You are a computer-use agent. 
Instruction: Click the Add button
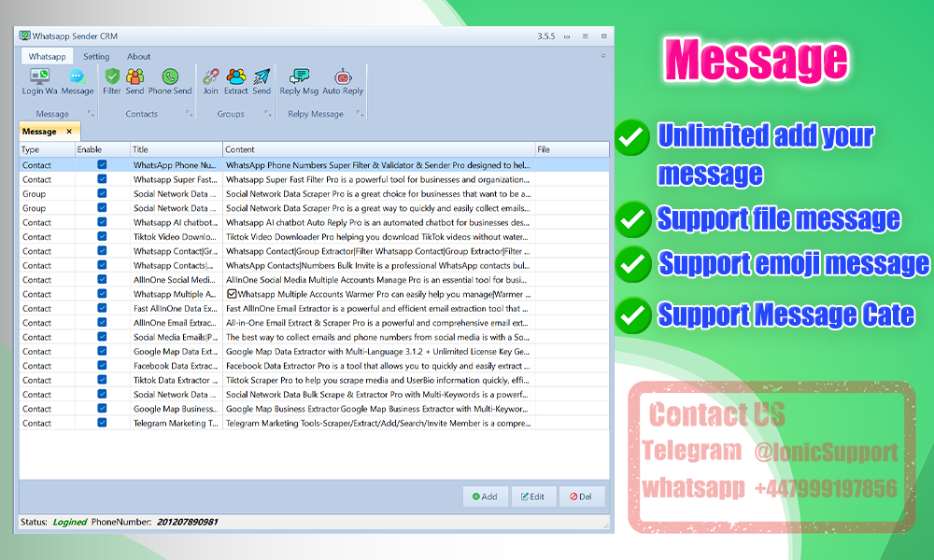point(485,497)
